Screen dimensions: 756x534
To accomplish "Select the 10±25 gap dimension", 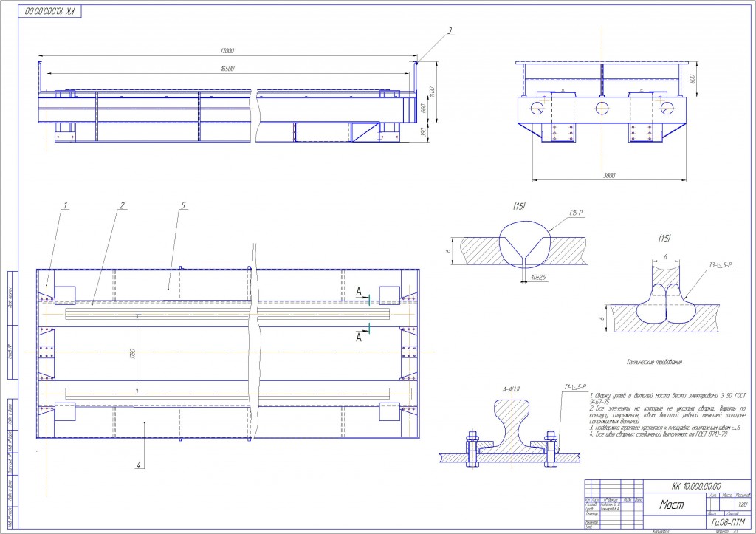I will click(x=538, y=278).
